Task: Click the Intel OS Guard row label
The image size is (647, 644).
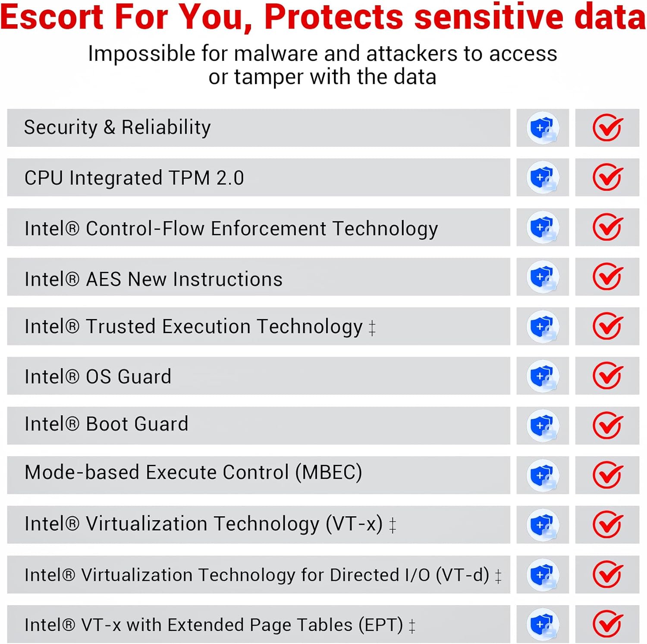Action: [98, 376]
